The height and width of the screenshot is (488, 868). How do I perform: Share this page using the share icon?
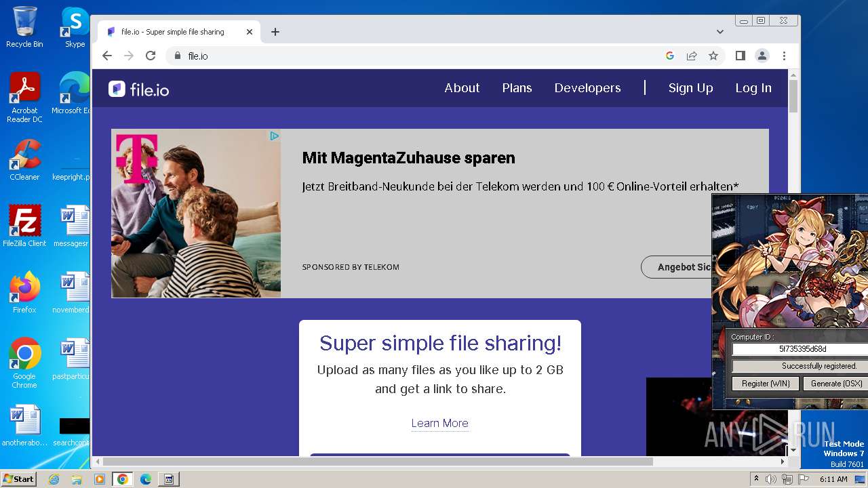(692, 56)
